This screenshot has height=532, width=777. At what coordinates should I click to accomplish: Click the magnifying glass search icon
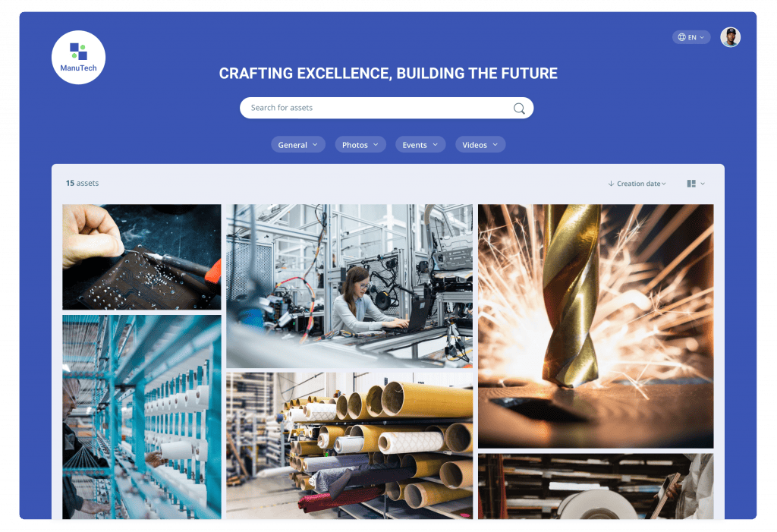tap(519, 109)
